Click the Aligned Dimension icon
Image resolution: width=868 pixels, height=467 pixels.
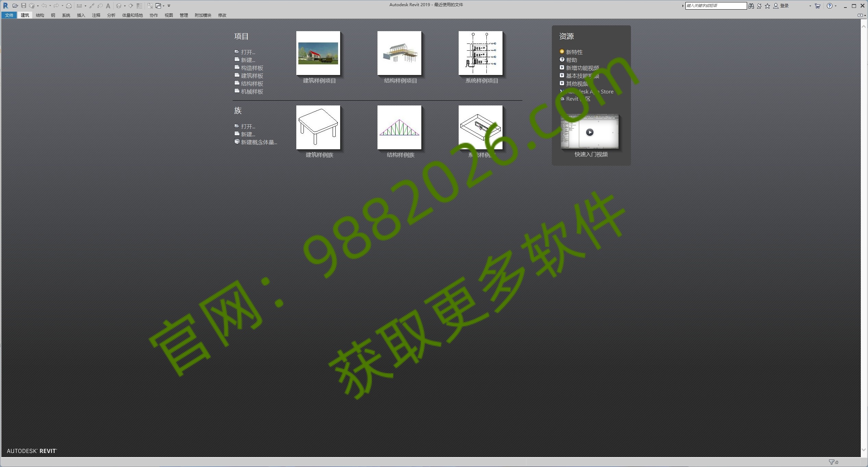pyautogui.click(x=92, y=6)
